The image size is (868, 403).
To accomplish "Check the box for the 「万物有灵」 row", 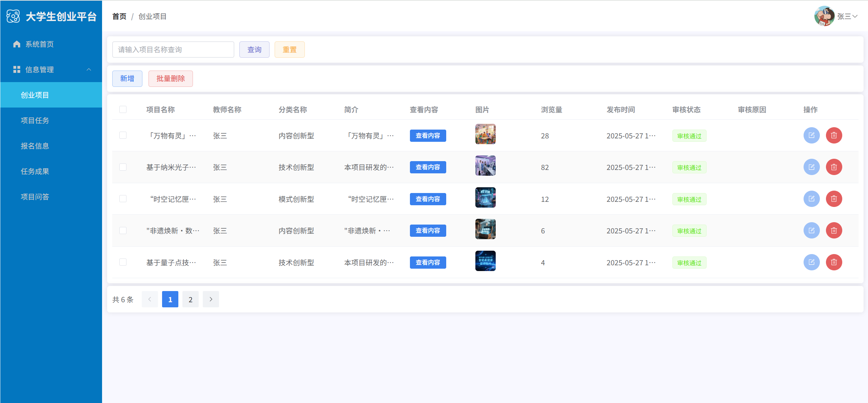I will (x=123, y=135).
